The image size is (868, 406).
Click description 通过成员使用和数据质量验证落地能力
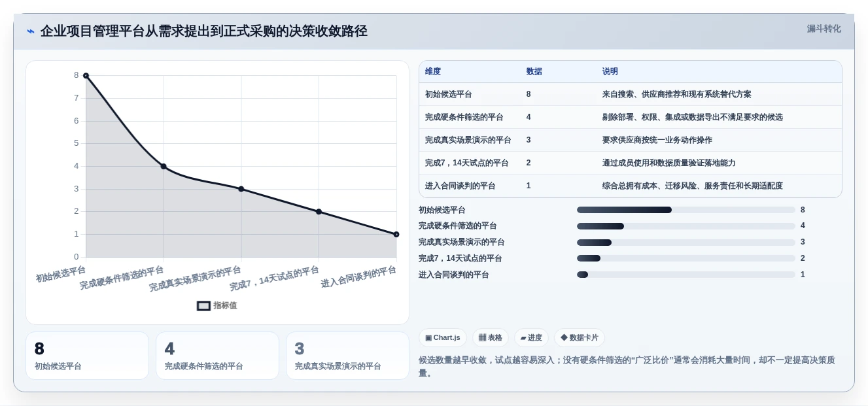pos(669,163)
